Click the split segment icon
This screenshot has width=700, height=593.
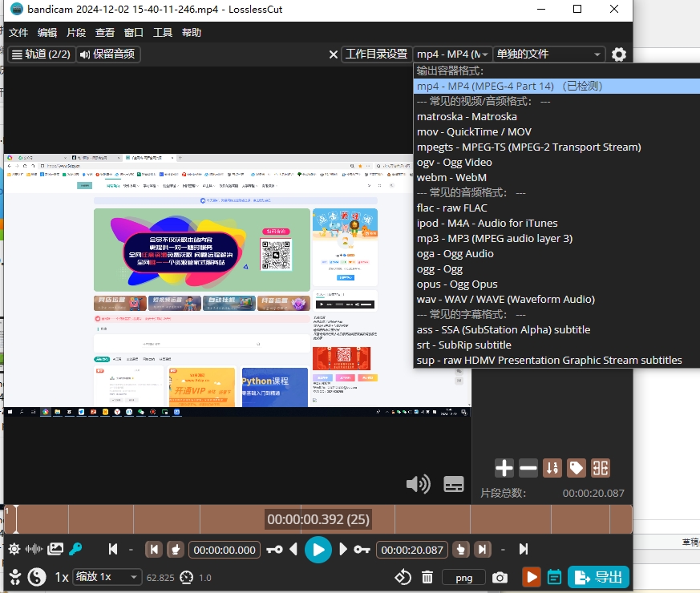pos(601,468)
